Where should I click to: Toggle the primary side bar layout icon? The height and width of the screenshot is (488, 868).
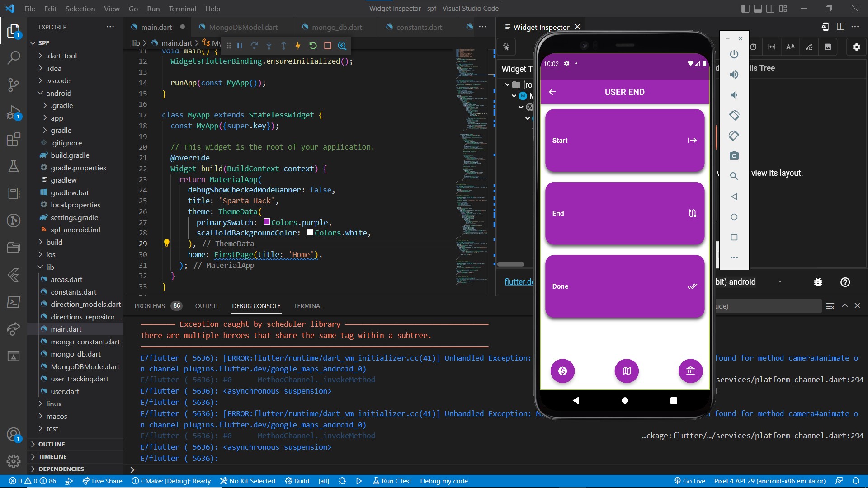coord(745,9)
